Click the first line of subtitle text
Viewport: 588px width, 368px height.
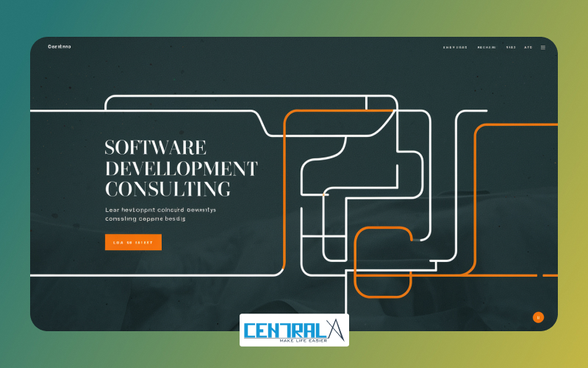pos(160,210)
